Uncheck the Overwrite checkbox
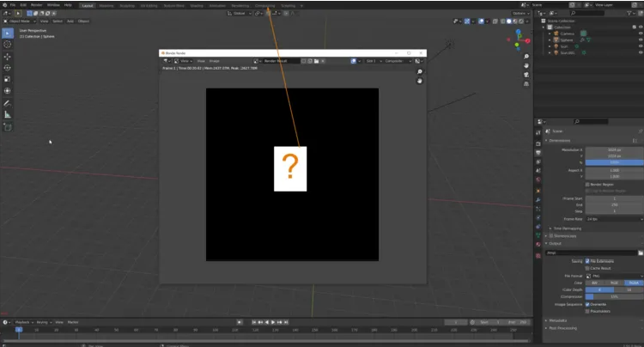The width and height of the screenshot is (644, 347). [587, 303]
